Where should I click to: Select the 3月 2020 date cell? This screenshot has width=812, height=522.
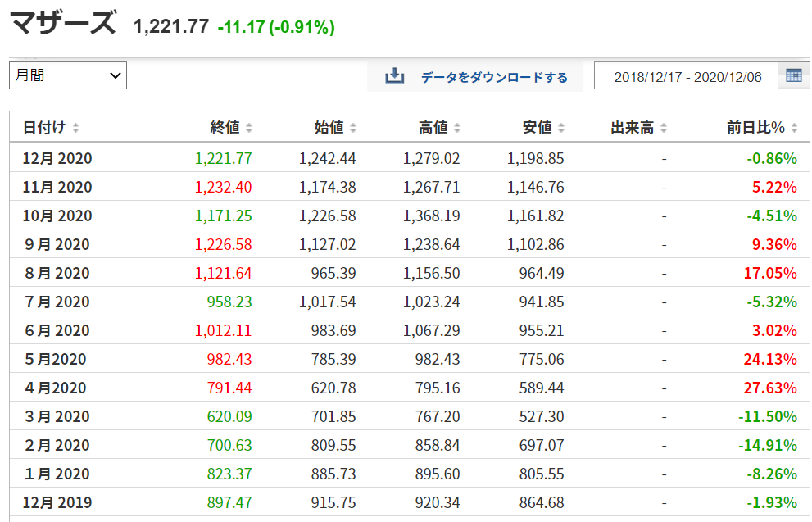tap(57, 416)
